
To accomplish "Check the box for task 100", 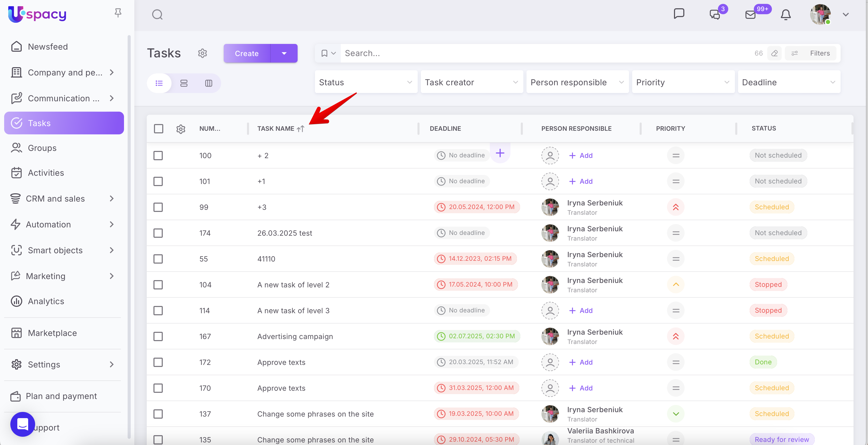I will 158,155.
